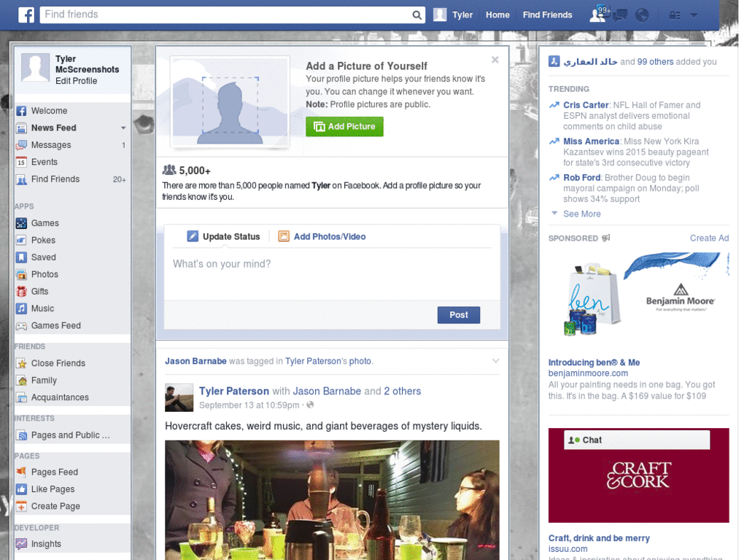Click the Pages Feed icon

point(21,472)
